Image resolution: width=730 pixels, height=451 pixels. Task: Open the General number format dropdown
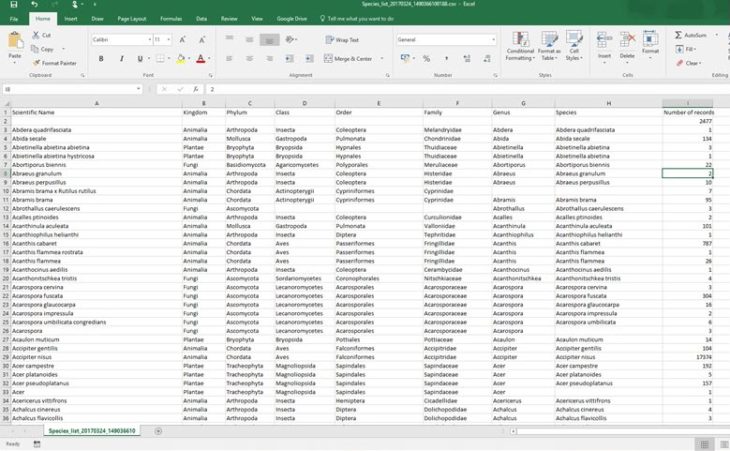coord(493,40)
